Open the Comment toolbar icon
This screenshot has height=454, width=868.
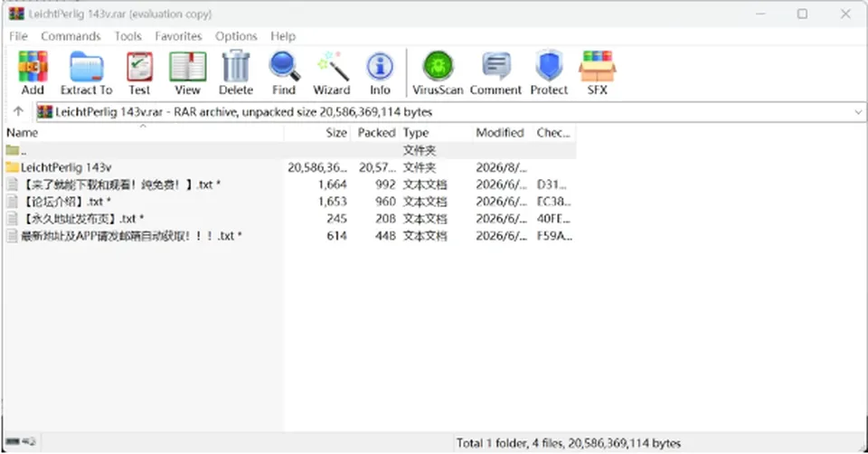(x=496, y=66)
